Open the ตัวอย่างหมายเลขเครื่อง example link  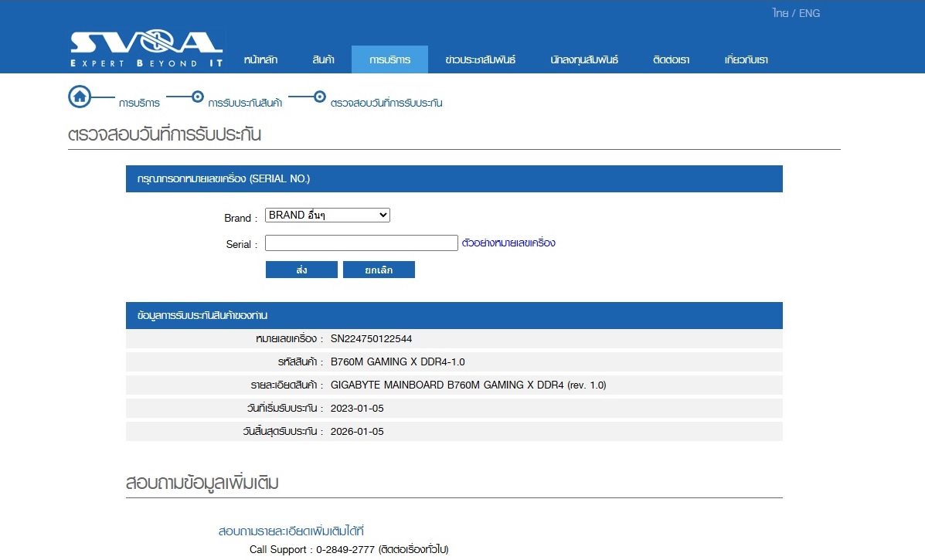point(508,243)
